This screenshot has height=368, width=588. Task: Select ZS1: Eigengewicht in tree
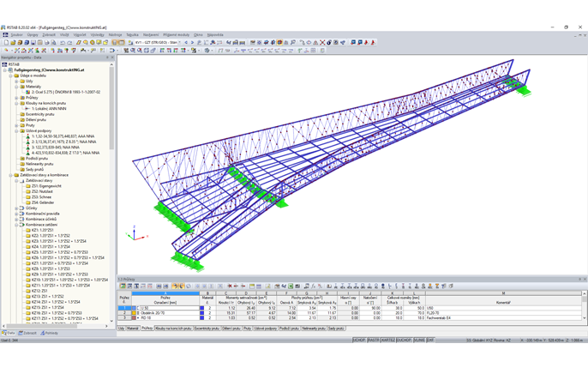46,186
